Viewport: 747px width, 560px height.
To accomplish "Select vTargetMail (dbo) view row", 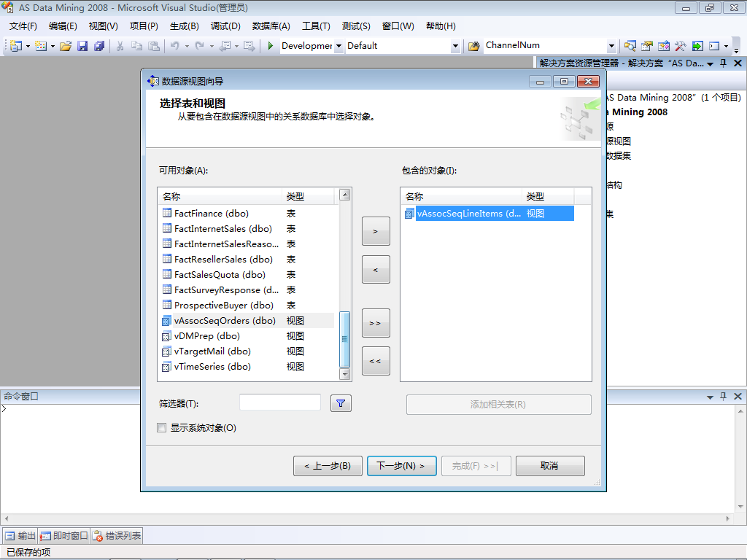I will click(x=247, y=351).
